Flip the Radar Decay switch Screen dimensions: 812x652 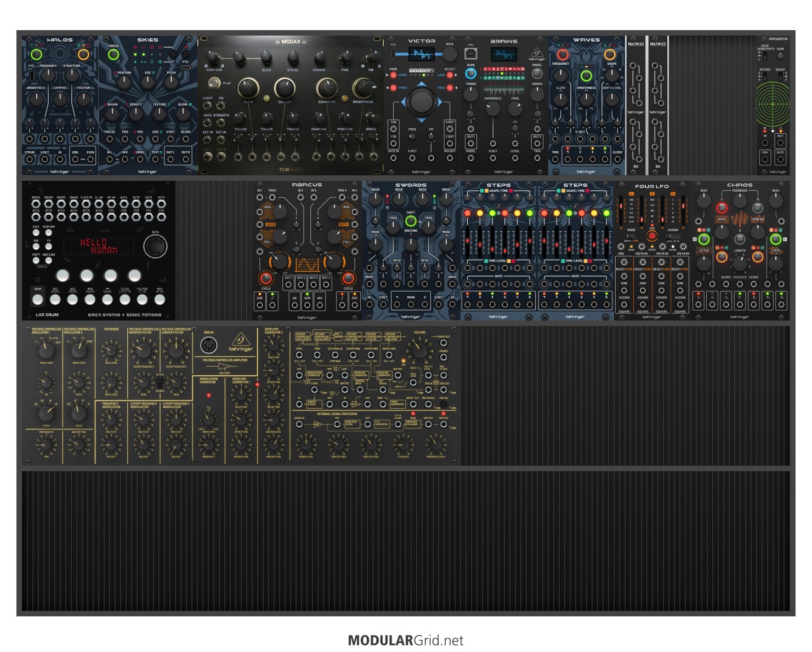pyautogui.click(x=780, y=76)
